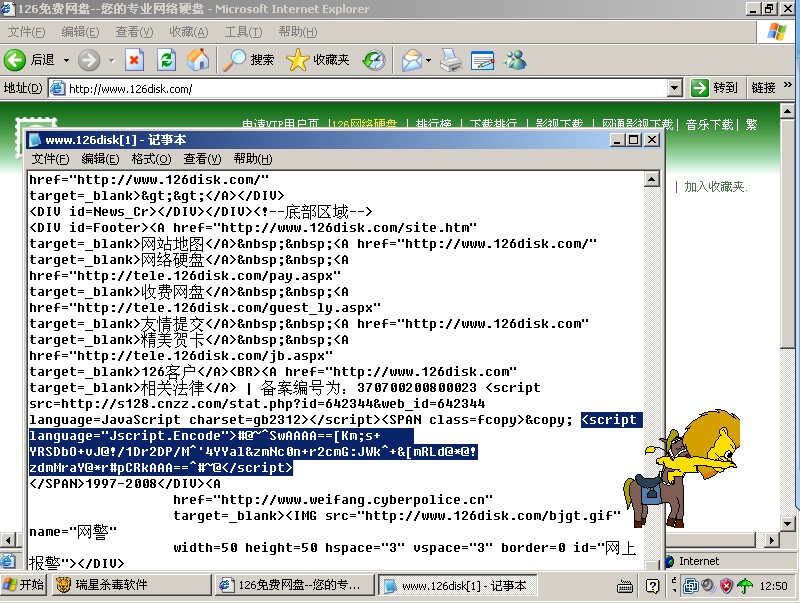The image size is (800, 603).
Task: Click the Print icon in IE toolbar
Action: pyautogui.click(x=452, y=60)
